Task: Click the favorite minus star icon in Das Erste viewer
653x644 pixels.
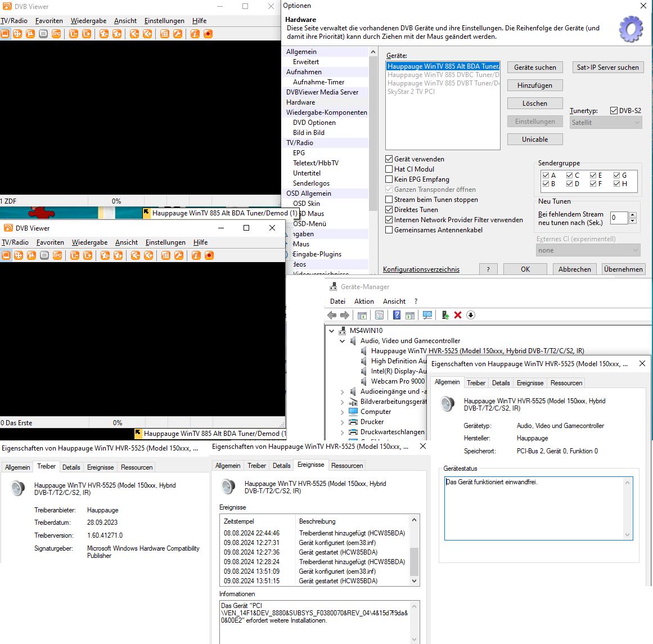Action: click(x=105, y=255)
